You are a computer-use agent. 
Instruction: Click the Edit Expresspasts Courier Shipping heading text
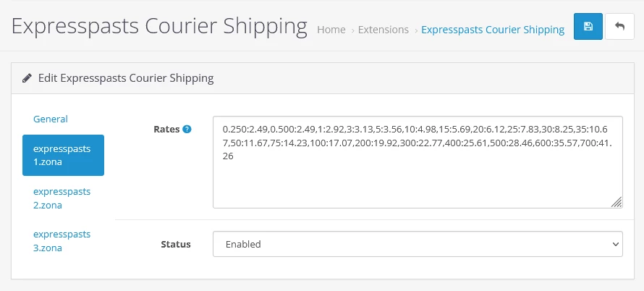pyautogui.click(x=126, y=78)
